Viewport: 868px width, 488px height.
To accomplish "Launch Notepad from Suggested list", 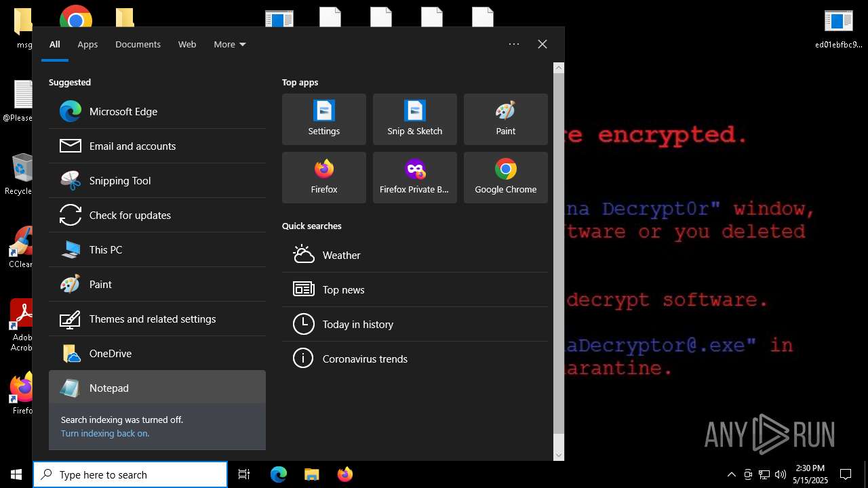I will click(x=157, y=388).
